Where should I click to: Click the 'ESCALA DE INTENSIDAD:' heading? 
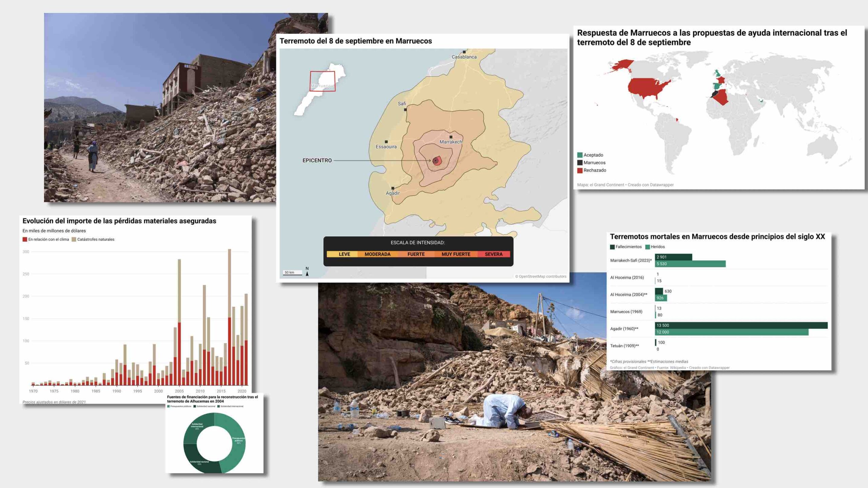tap(418, 243)
